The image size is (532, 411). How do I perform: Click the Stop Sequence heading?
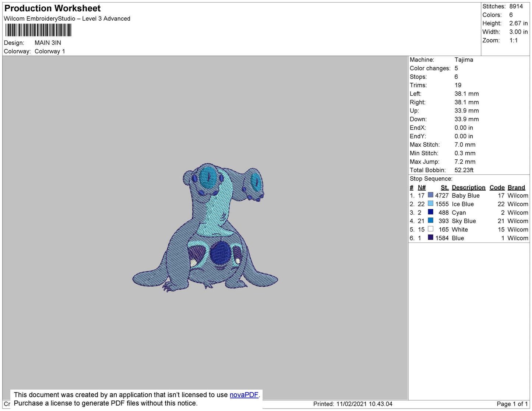(x=431, y=178)
